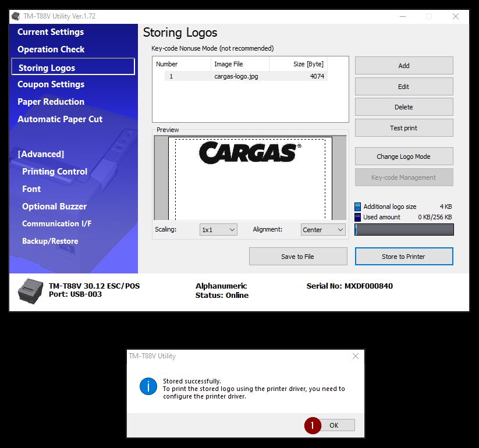Click the Status: Online text
The height and width of the screenshot is (448, 479).
[x=222, y=296]
